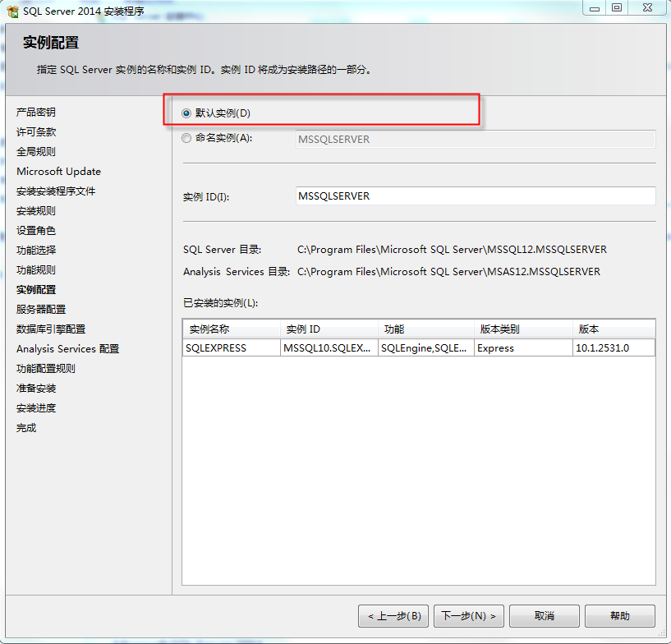
Task: Click the 取消 button
Action: 545,616
